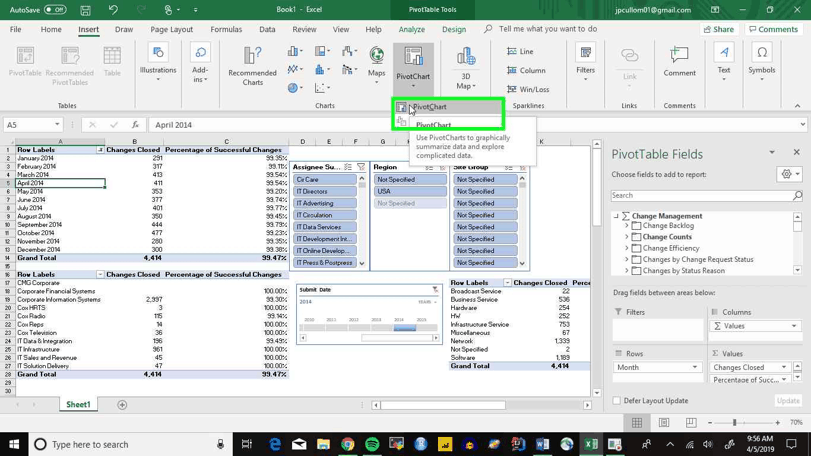Screen dimensions: 813x457
Task: Switch to the Home tab
Action: point(51,30)
